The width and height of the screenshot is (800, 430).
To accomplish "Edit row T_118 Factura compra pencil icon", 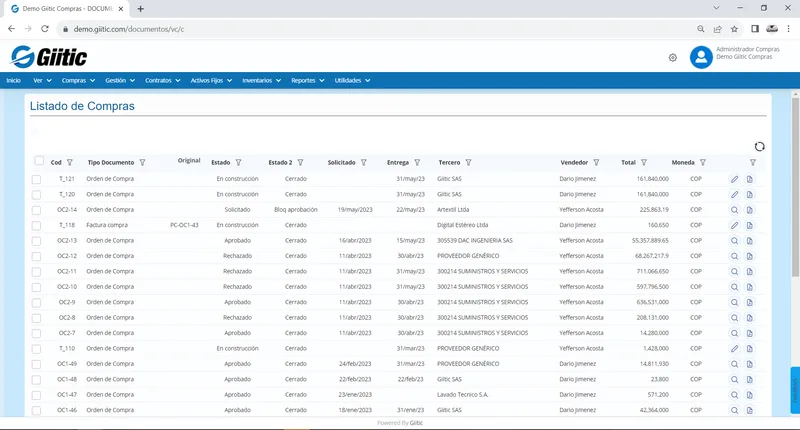I will (734, 225).
